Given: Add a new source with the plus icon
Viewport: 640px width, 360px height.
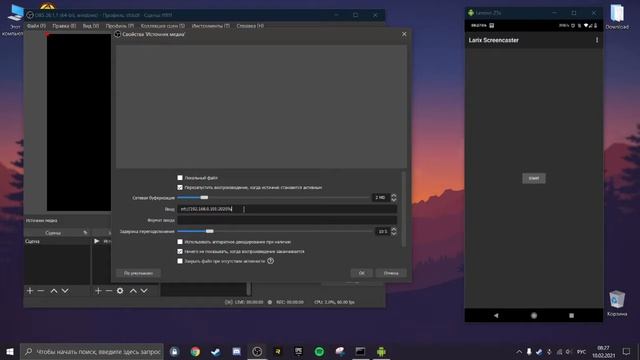Looking at the screenshot, I should [98, 291].
